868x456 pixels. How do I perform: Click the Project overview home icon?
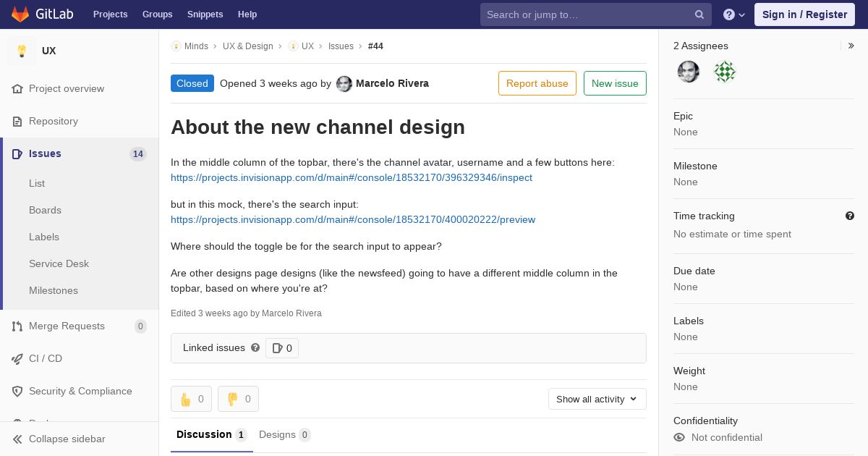click(x=17, y=89)
